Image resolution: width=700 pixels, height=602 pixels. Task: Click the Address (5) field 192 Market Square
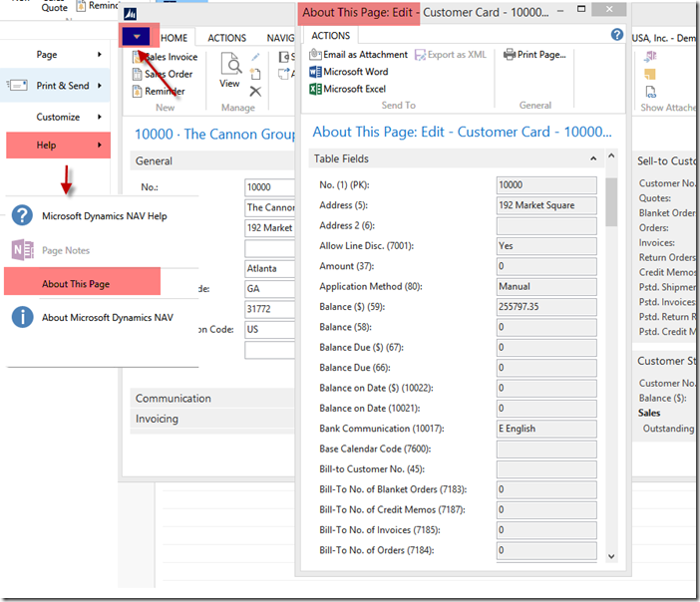coord(546,205)
